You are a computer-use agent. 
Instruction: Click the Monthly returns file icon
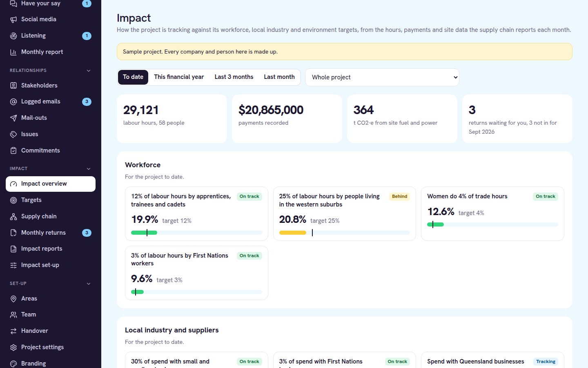(13, 233)
